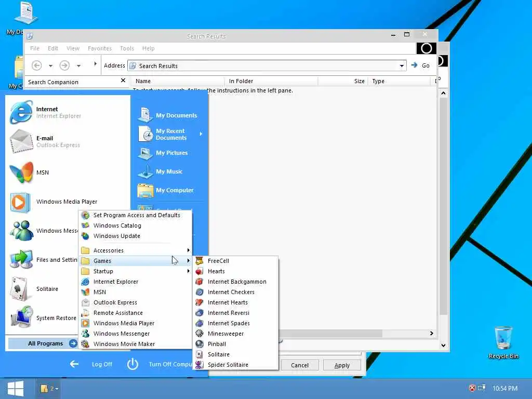Launch Spider Solitaire from Games submenu

click(235, 365)
